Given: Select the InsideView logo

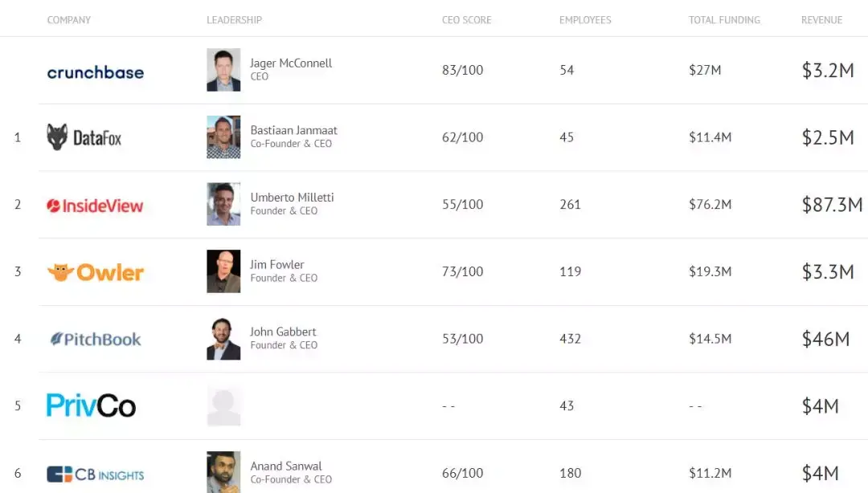Looking at the screenshot, I should (95, 206).
